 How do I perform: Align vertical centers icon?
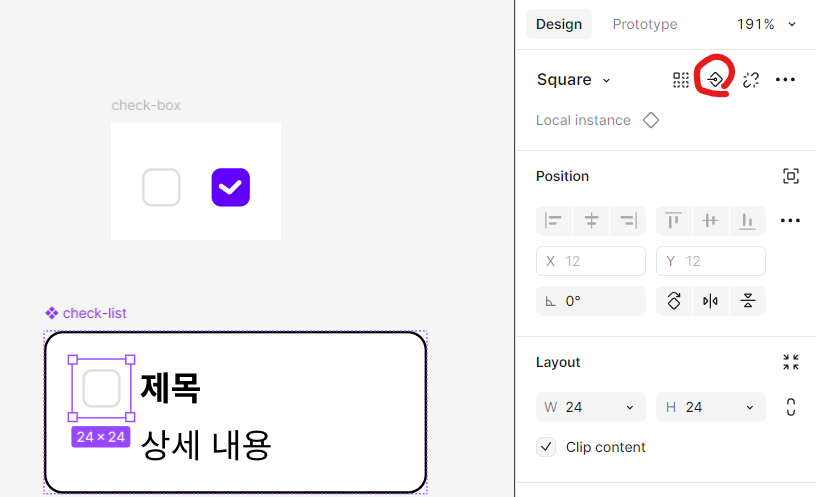pyautogui.click(x=710, y=221)
